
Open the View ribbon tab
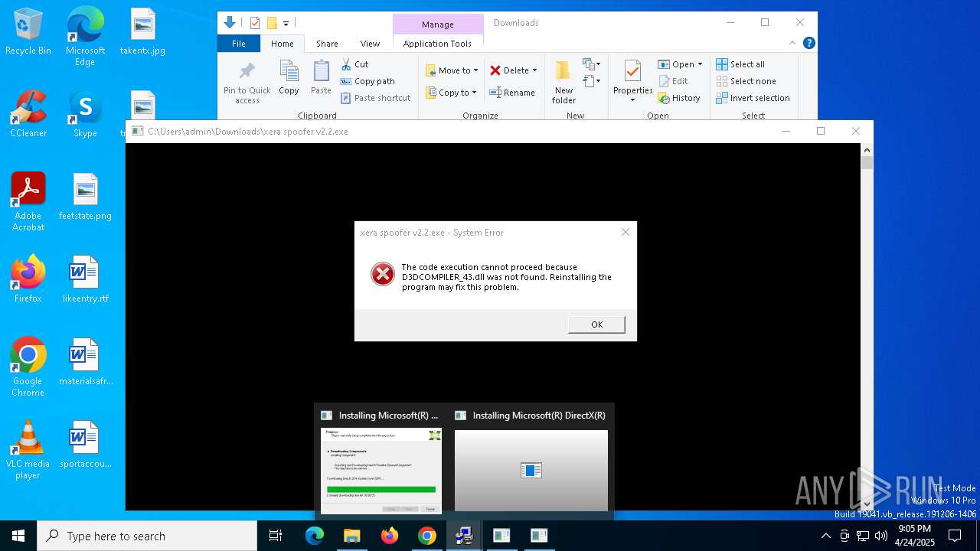coord(370,44)
